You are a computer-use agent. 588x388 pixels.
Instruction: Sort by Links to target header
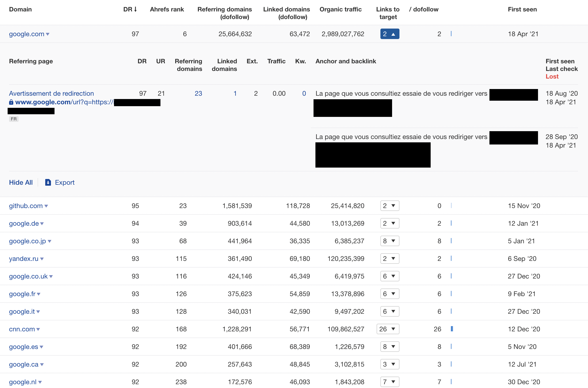pos(388,13)
